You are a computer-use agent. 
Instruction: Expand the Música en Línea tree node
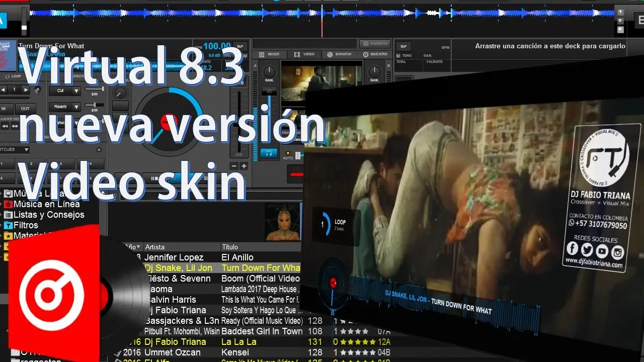2,205
